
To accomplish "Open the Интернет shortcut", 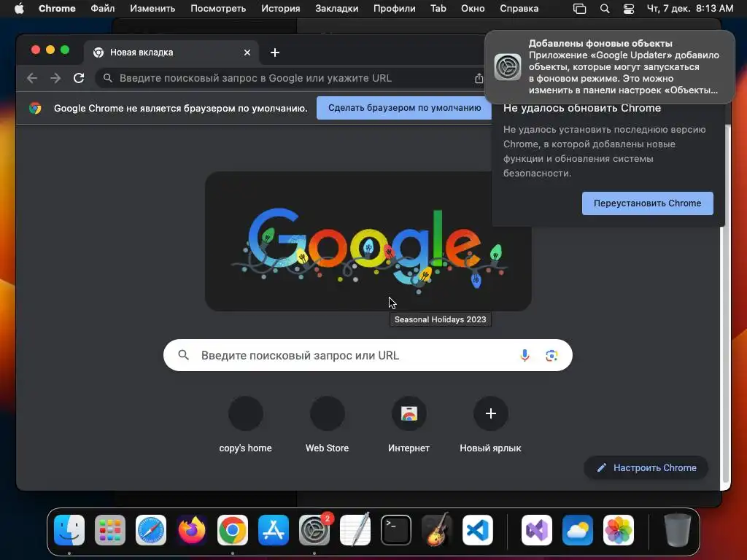I will click(409, 424).
